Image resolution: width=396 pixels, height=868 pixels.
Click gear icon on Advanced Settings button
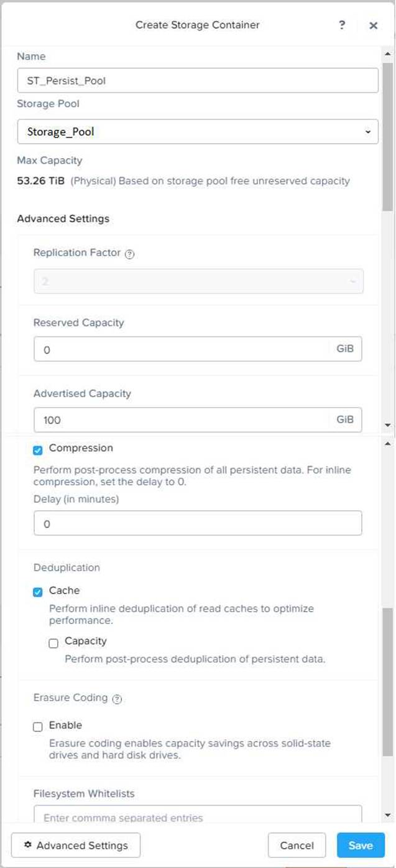[27, 845]
